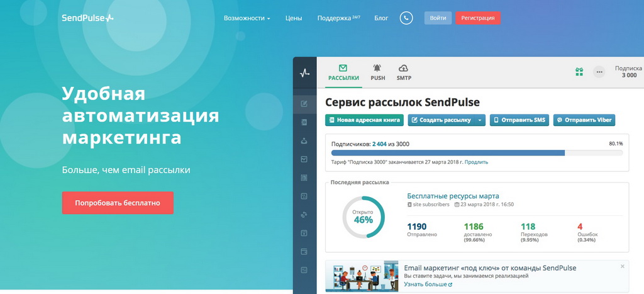Click the 46% opened donut chart
644x294 pixels.
point(363,217)
